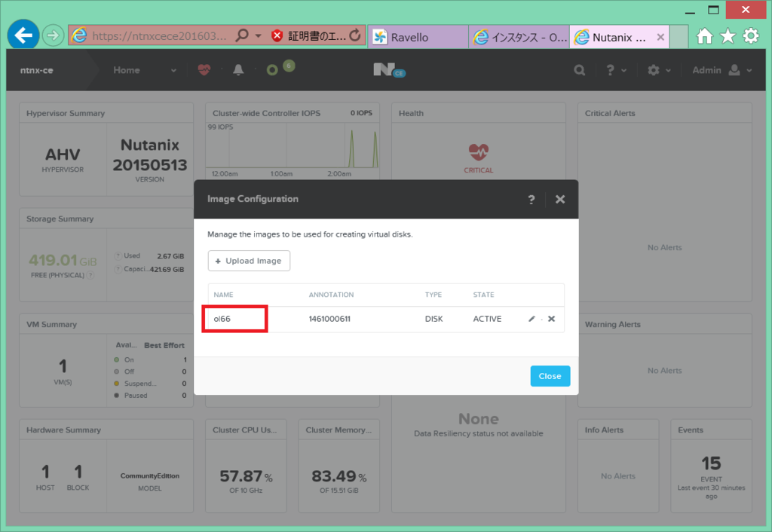
Task: Click the DISK type cell
Action: click(x=433, y=319)
